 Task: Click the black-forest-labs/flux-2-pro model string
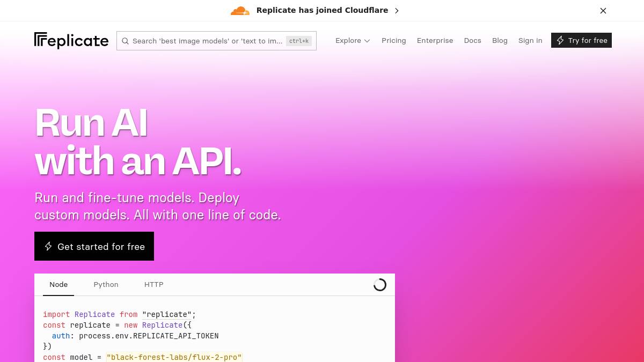174,357
